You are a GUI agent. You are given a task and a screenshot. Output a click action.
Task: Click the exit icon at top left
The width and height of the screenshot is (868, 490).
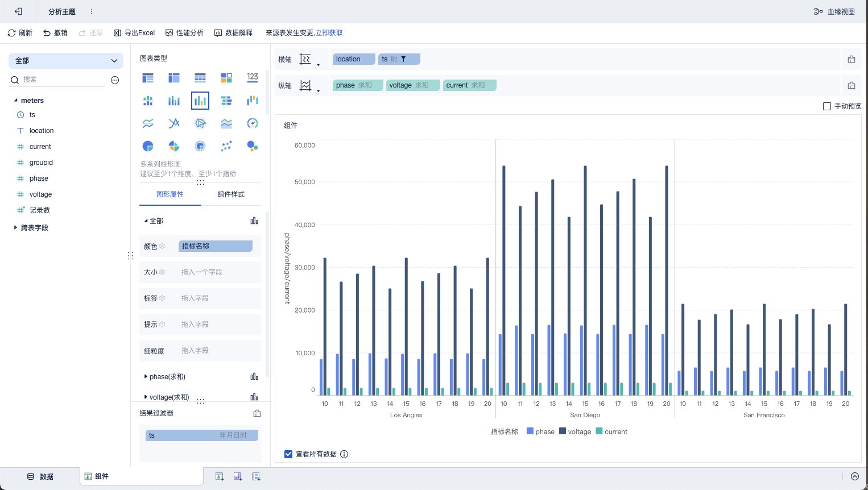pos(18,11)
